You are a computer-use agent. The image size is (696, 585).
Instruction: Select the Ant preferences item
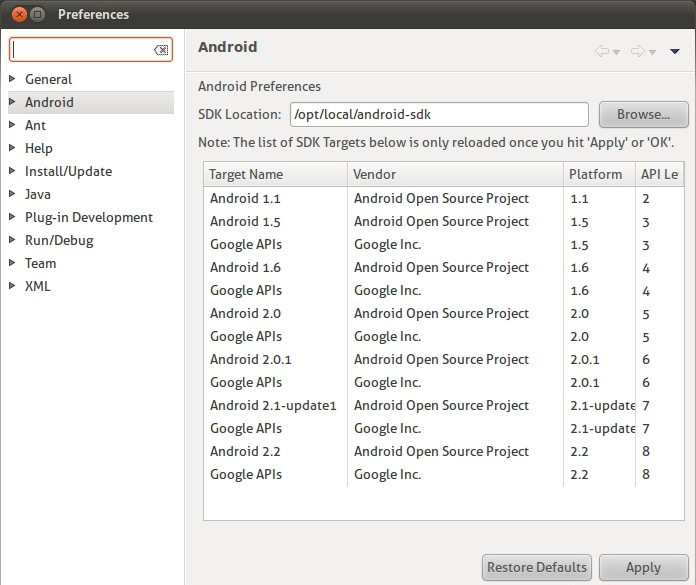point(35,125)
